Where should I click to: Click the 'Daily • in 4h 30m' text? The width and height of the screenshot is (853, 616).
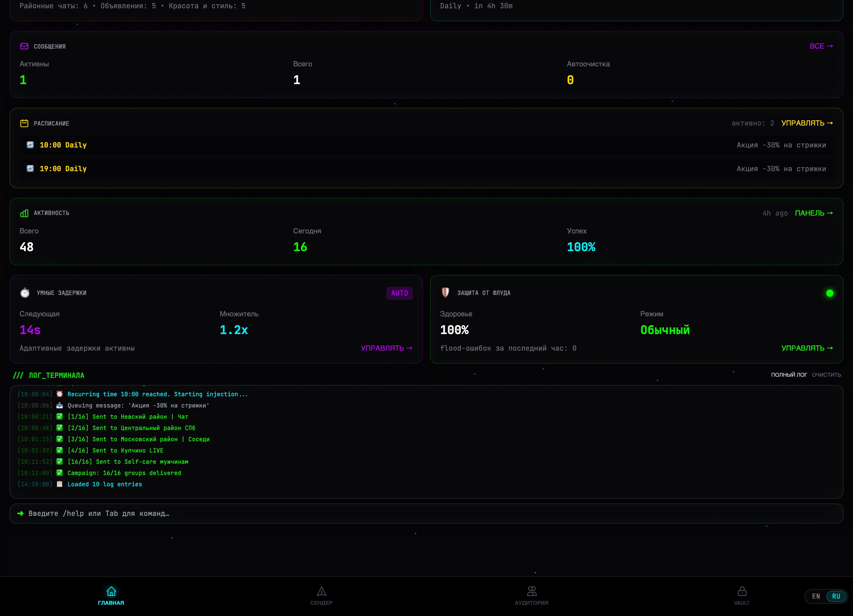[x=476, y=6]
